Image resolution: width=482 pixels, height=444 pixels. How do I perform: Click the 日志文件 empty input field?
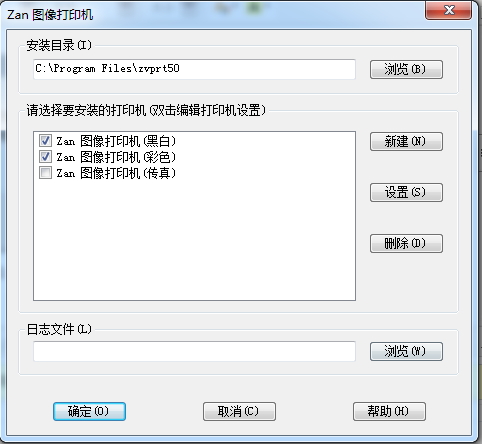coord(194,351)
